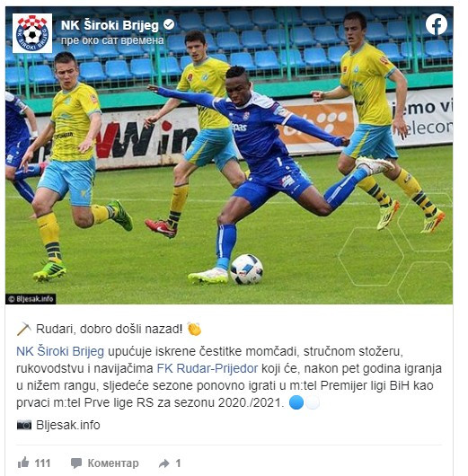This screenshot has height=476, width=468.
Task: Click the Bljesak.info photo credit text
Action: coord(68,425)
